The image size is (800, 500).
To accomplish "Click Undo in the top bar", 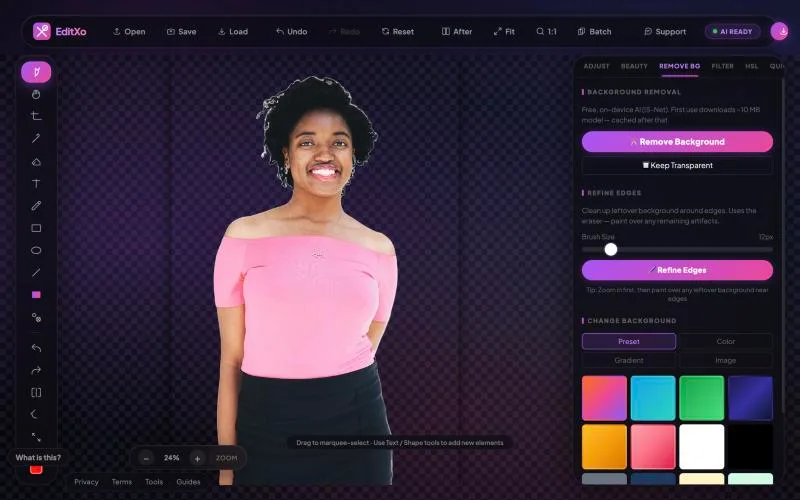I will pos(291,32).
